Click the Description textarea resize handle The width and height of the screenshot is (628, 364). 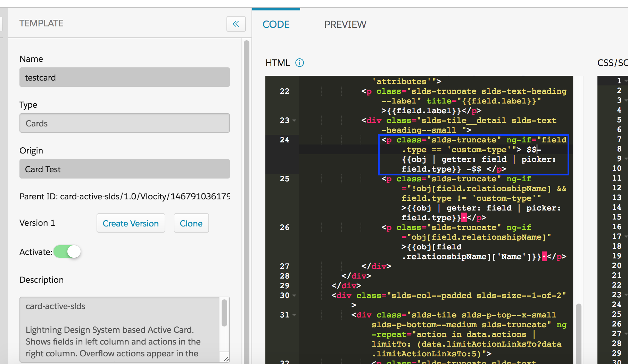coord(226,359)
